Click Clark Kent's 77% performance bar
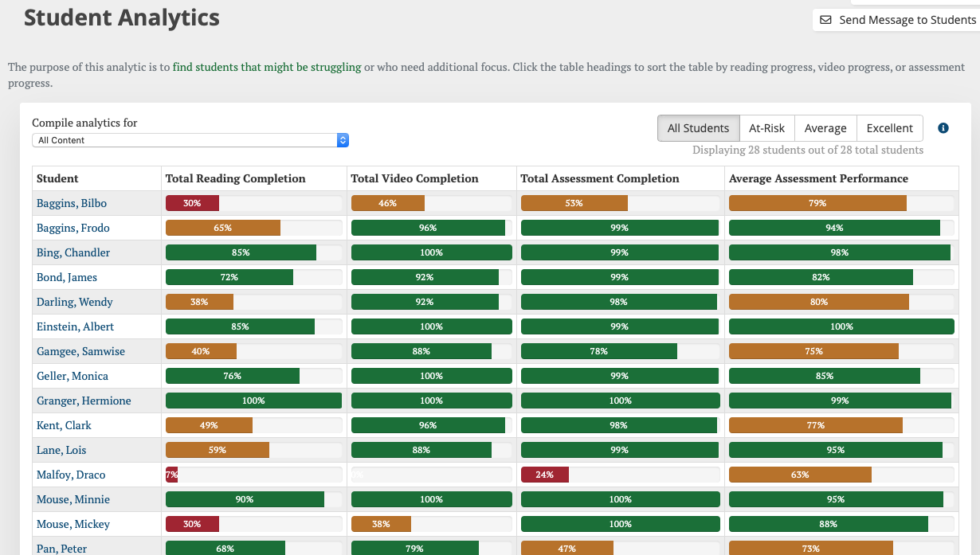This screenshot has height=555, width=980. pyautogui.click(x=816, y=425)
